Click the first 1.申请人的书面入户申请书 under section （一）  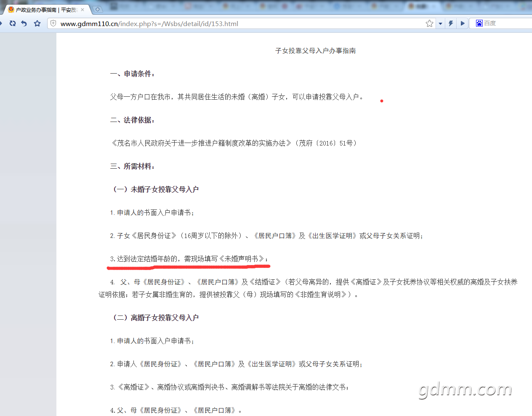152,212
